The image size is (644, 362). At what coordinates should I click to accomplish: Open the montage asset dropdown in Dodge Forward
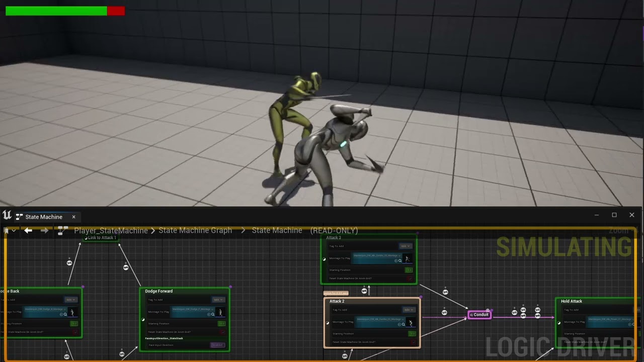[x=192, y=309]
